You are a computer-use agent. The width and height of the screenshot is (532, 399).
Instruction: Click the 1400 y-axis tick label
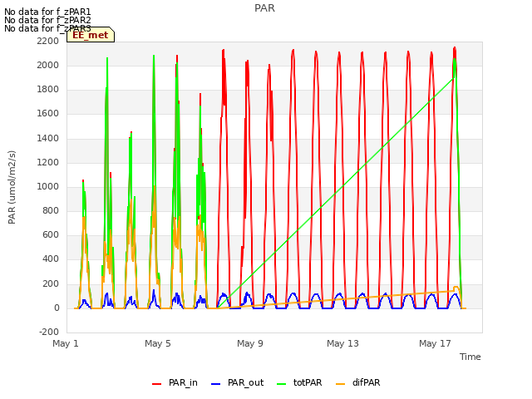[48, 138]
